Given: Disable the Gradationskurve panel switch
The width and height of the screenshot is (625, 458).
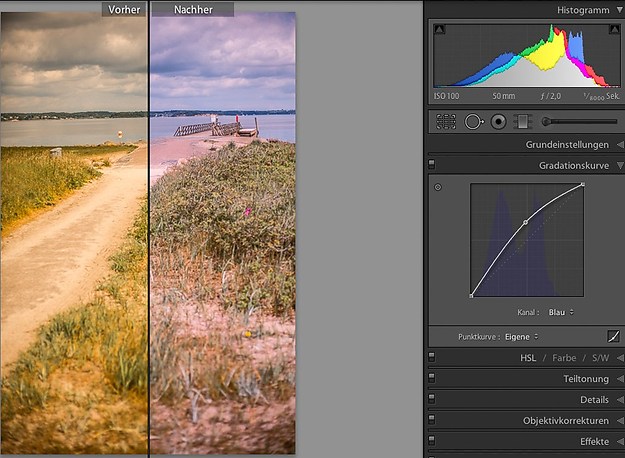Looking at the screenshot, I should tap(432, 164).
